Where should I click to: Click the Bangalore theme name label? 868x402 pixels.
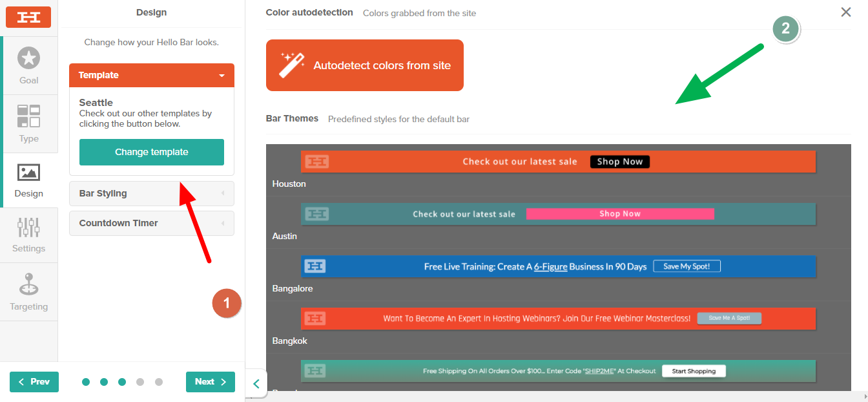pos(293,289)
